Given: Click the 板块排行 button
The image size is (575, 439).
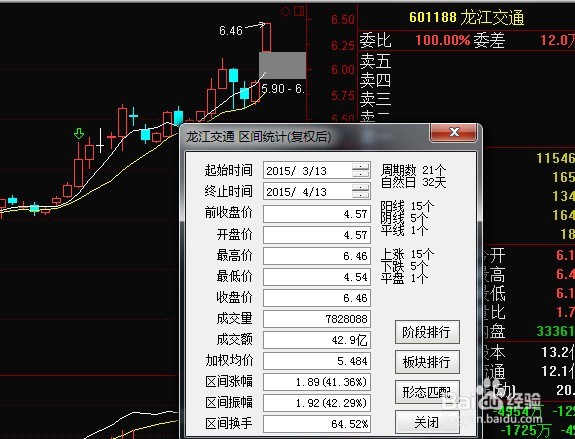Looking at the screenshot, I should 427,362.
